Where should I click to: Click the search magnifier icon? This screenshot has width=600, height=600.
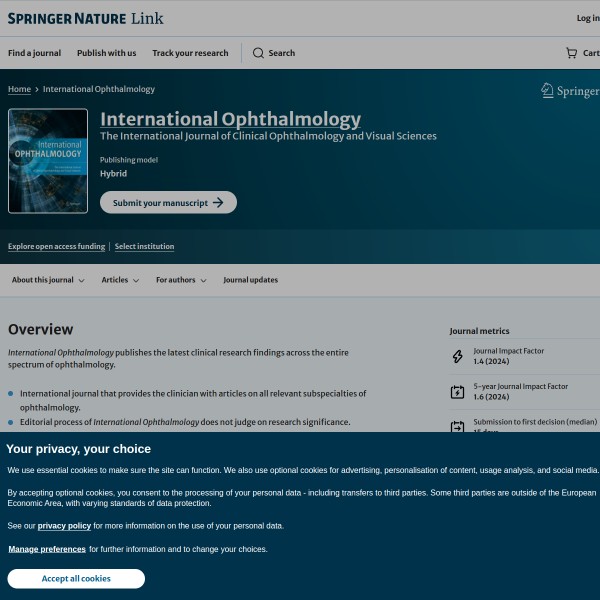[x=258, y=53]
